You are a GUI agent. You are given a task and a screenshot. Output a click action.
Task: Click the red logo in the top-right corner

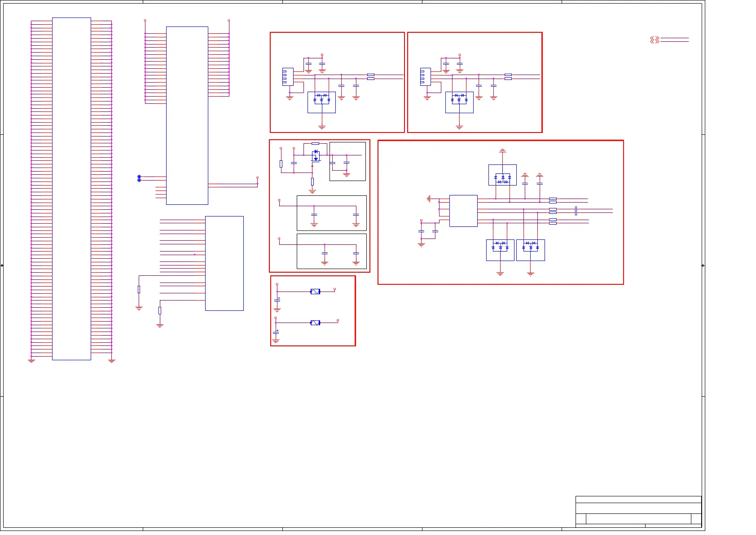pyautogui.click(x=655, y=40)
